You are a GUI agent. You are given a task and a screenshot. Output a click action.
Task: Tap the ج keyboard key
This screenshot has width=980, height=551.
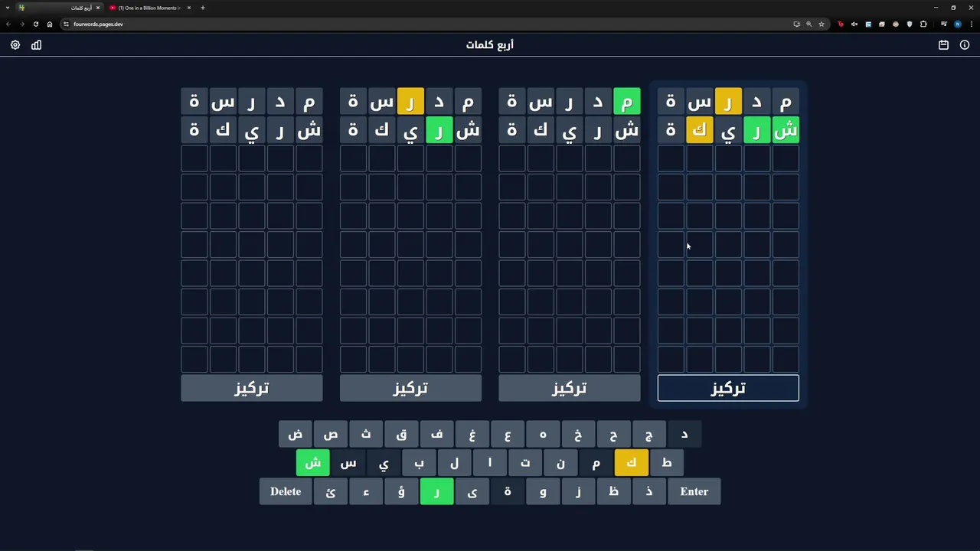648,434
